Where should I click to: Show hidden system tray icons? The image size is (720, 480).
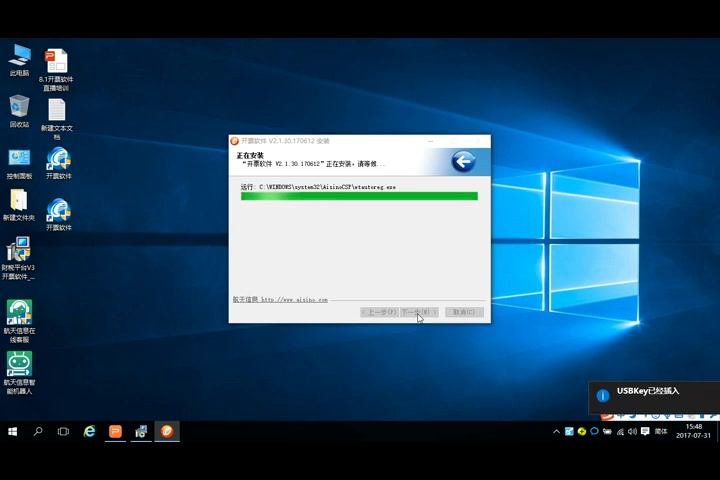tap(557, 431)
